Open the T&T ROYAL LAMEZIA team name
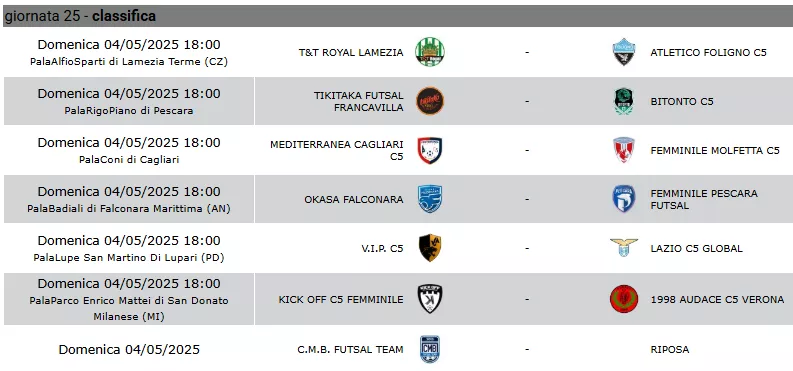This screenshot has width=793, height=371. pos(351,52)
